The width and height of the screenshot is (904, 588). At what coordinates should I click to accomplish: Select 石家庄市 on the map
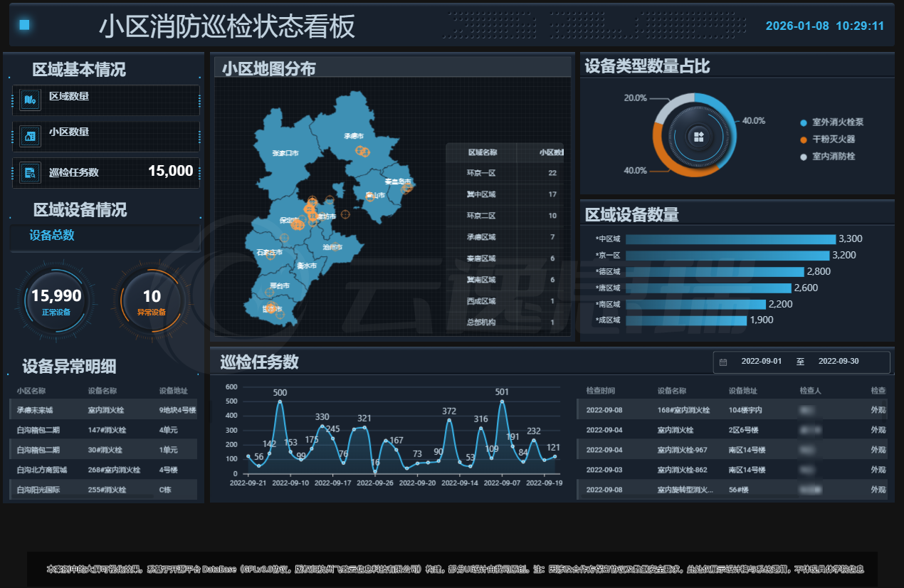[x=269, y=252]
